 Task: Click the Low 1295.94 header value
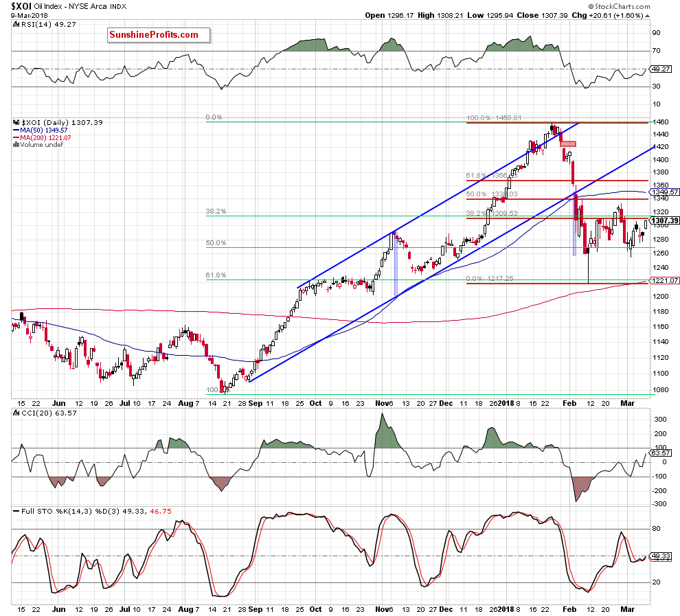coord(490,16)
